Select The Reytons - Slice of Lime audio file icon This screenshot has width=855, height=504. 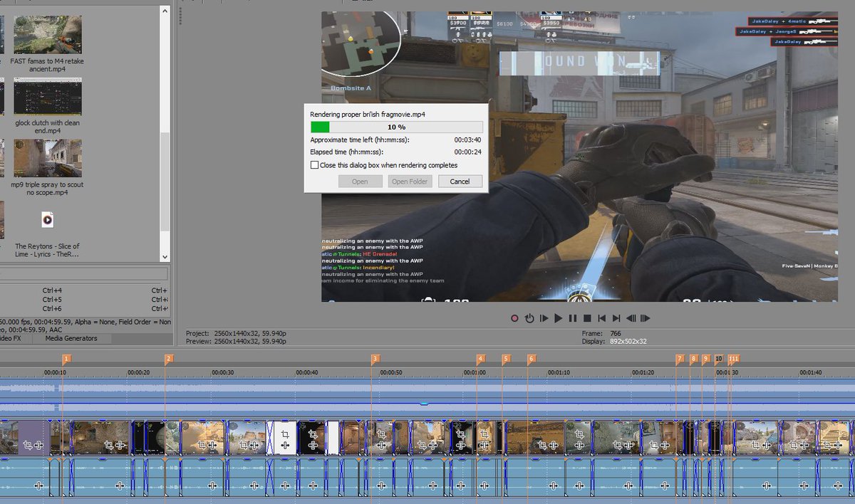tap(48, 220)
